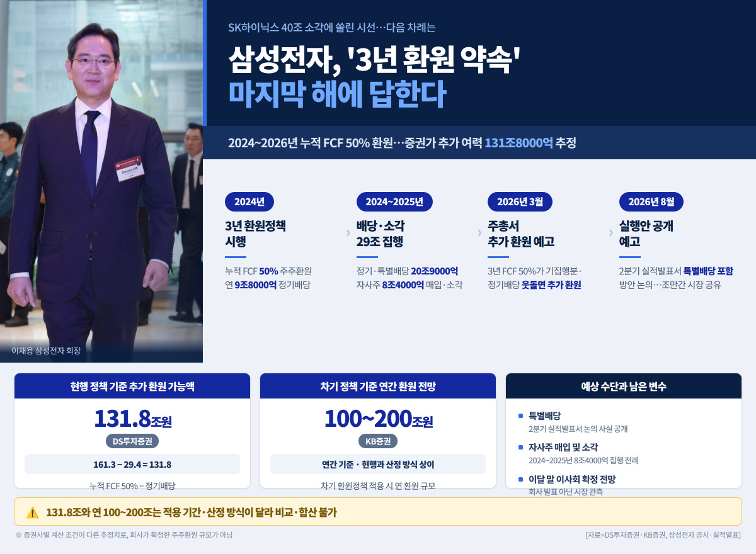756x554 pixels.
Task: Click the text '차기 환원정책 적용 시 연 환원 규모'
Action: coord(378,485)
